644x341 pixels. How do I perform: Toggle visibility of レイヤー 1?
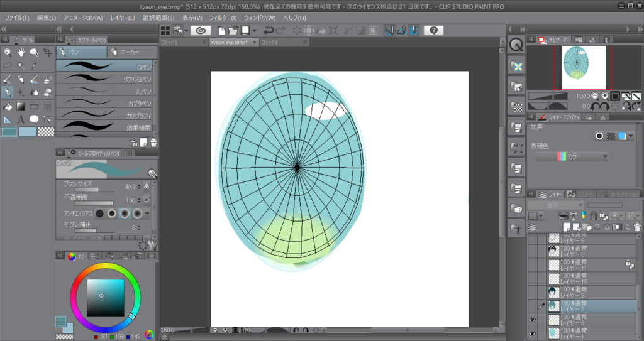(532, 333)
